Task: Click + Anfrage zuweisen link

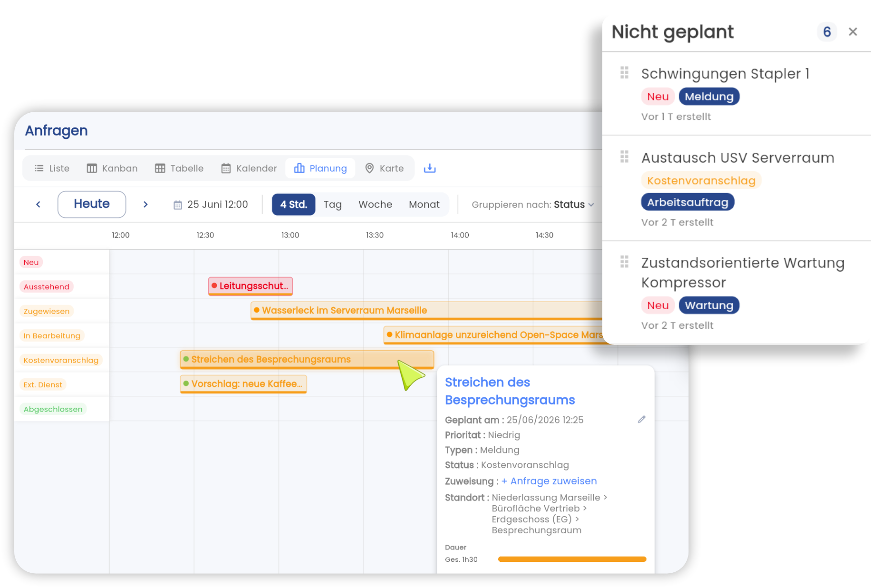Action: 549,481
